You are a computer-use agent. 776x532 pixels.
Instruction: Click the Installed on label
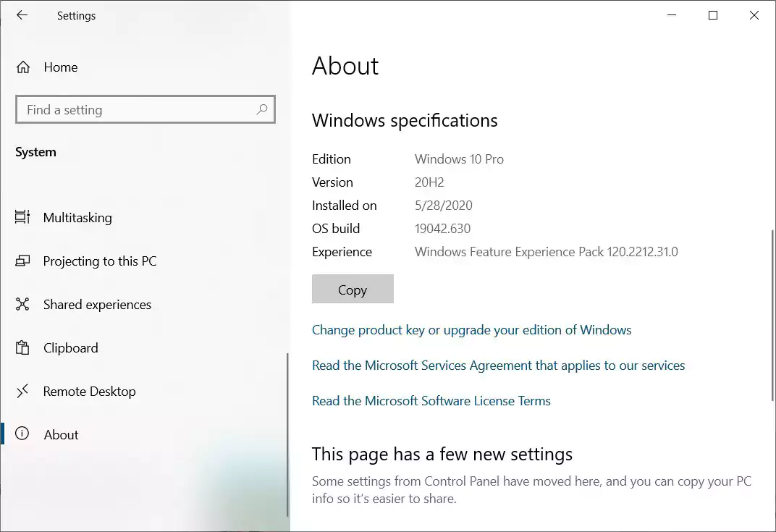(345, 206)
